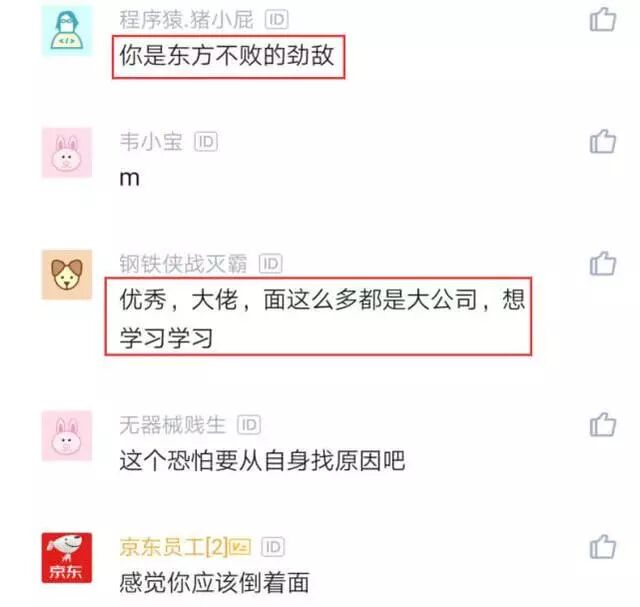The width and height of the screenshot is (640, 607).
Task: Like the comment by 钢铁侠战灭霸
Action: (602, 263)
